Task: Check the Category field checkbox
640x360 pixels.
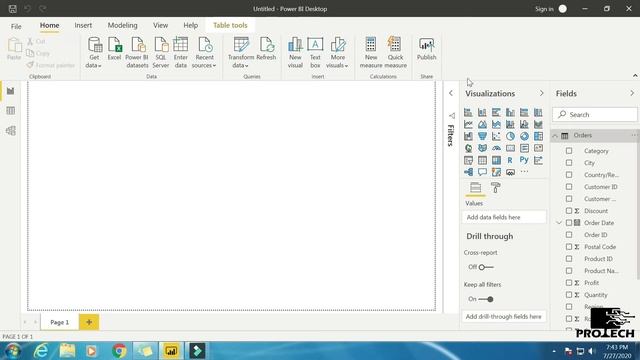Action: 569,151
